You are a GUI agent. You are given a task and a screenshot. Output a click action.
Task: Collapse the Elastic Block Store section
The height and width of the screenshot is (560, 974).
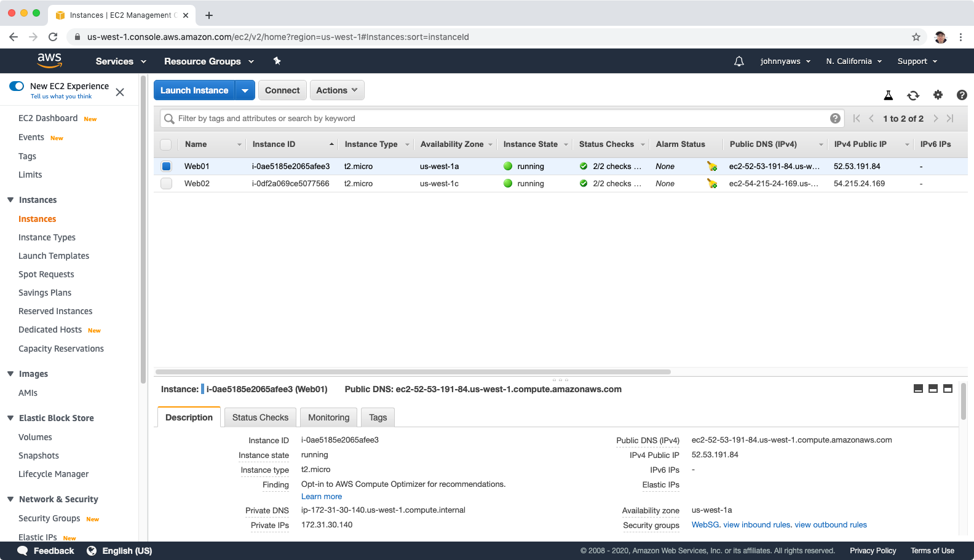pos(10,418)
